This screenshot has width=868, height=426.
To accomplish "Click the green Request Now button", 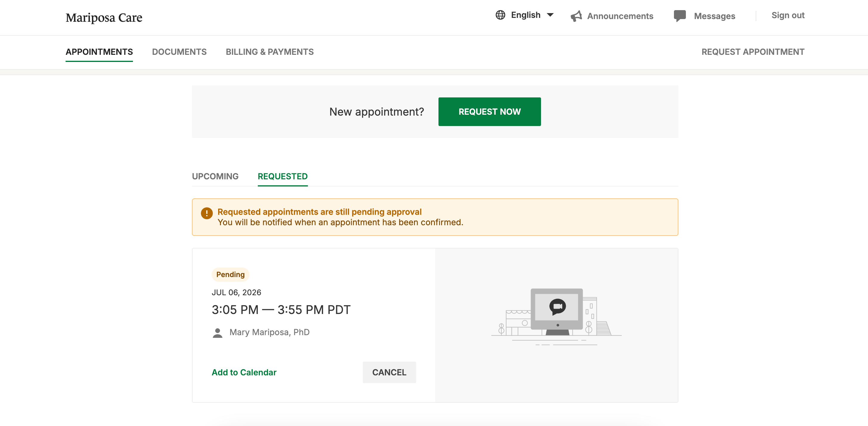I will tap(489, 112).
